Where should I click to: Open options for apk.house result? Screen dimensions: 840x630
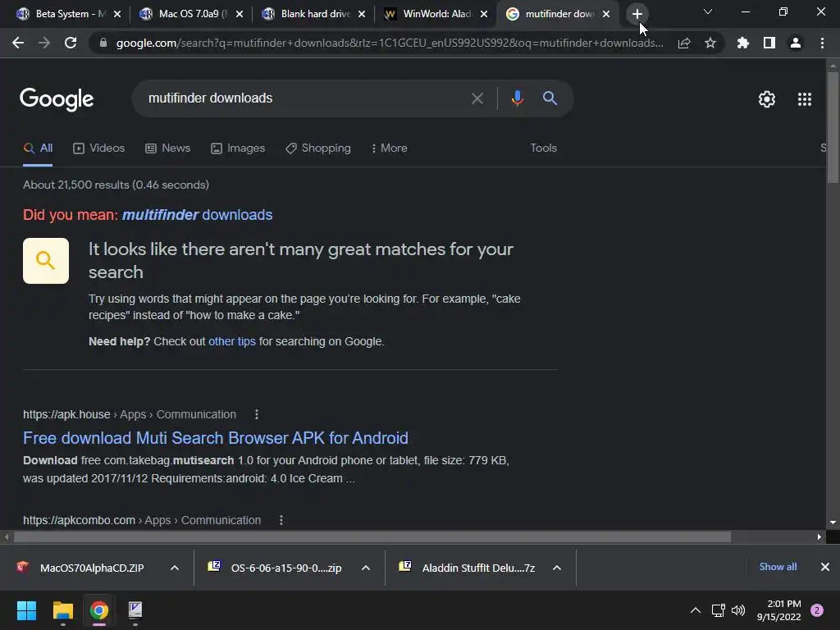coord(257,414)
